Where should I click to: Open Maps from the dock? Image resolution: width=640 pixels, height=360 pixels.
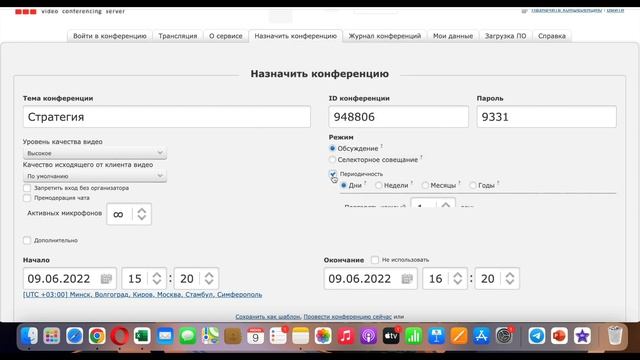coord(210,336)
